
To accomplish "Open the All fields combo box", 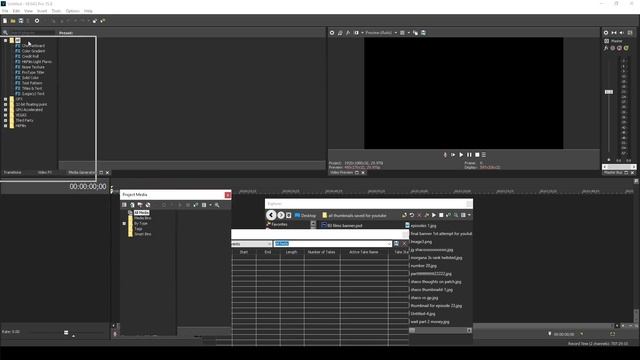I will [x=333, y=244].
